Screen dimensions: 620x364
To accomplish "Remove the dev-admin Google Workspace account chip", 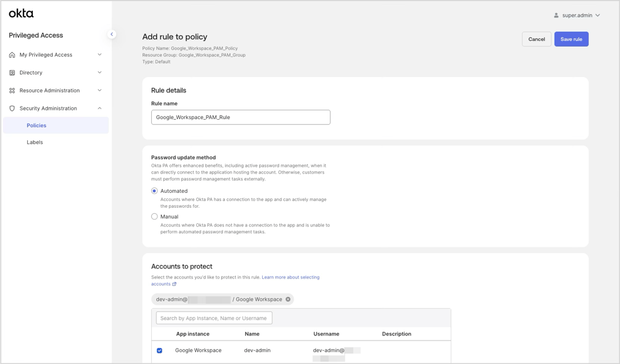I will tap(288, 299).
